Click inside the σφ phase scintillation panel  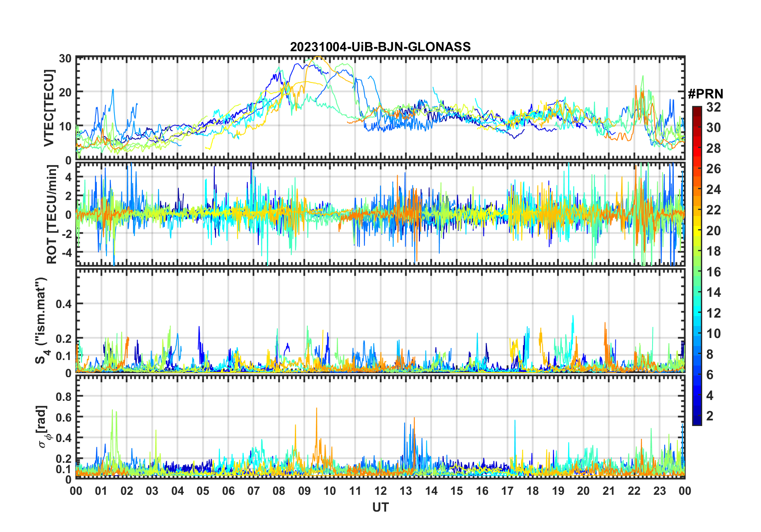coord(380,426)
